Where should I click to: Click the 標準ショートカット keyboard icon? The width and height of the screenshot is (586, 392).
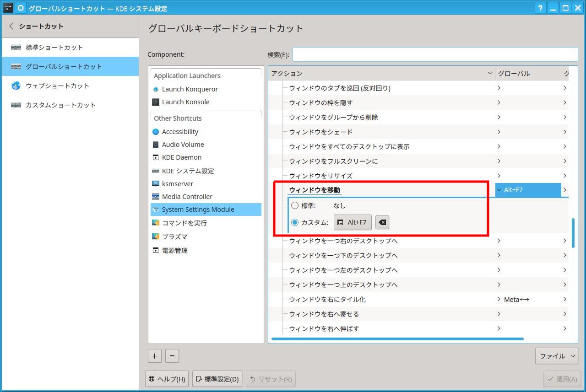[16, 47]
